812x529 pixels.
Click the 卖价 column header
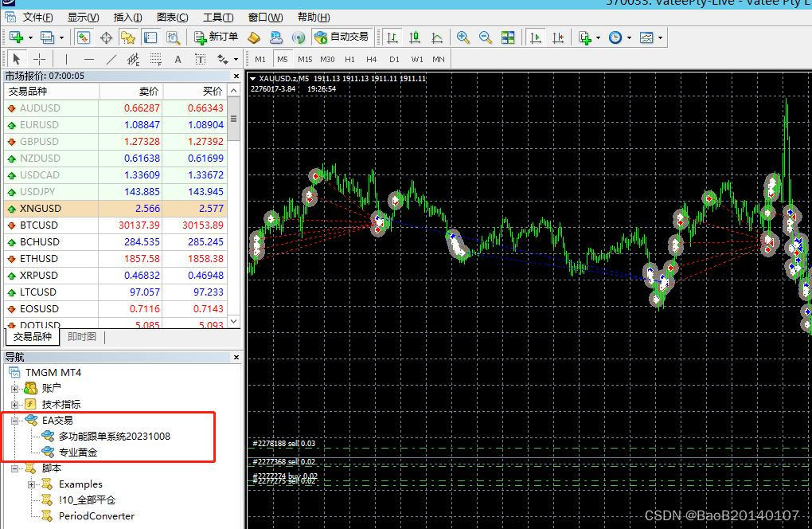tap(131, 91)
